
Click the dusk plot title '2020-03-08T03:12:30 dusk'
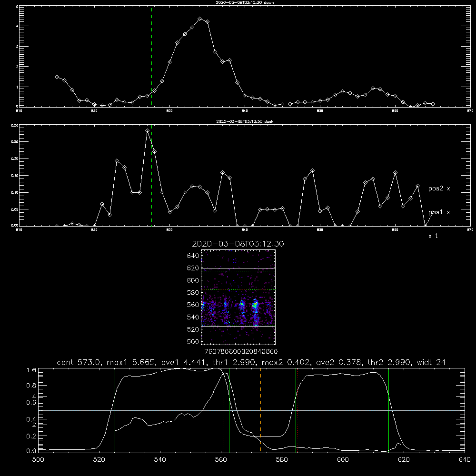(x=245, y=121)
